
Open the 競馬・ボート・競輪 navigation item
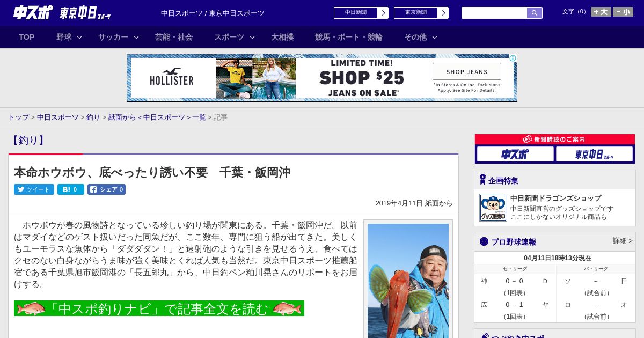(349, 37)
